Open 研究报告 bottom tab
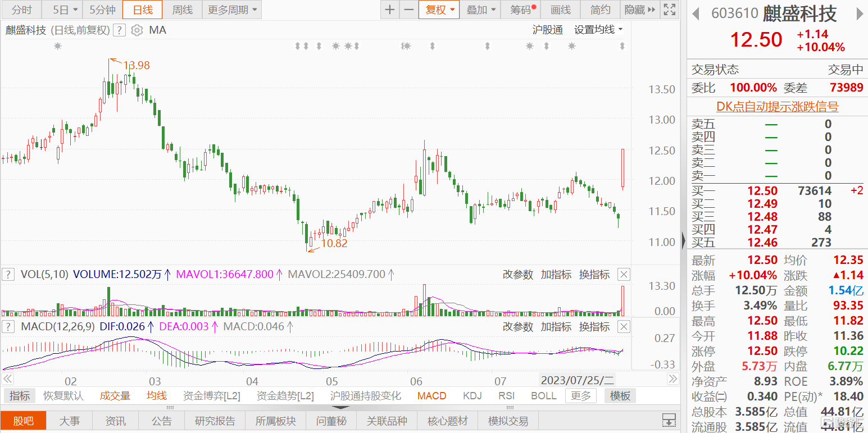The image size is (868, 433). pyautogui.click(x=215, y=421)
